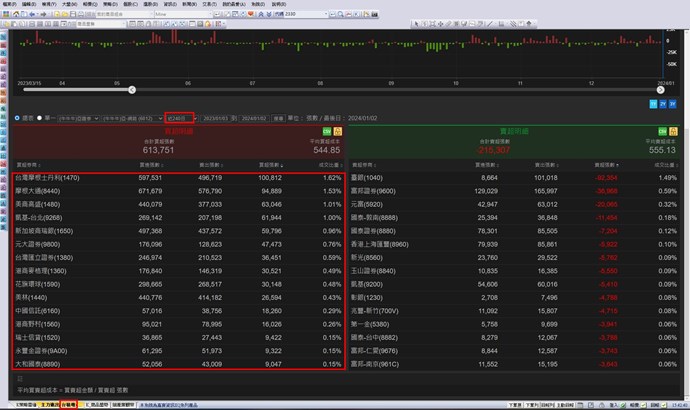Click the start date field in filter bar
The height and width of the screenshot is (410, 690).
point(215,117)
